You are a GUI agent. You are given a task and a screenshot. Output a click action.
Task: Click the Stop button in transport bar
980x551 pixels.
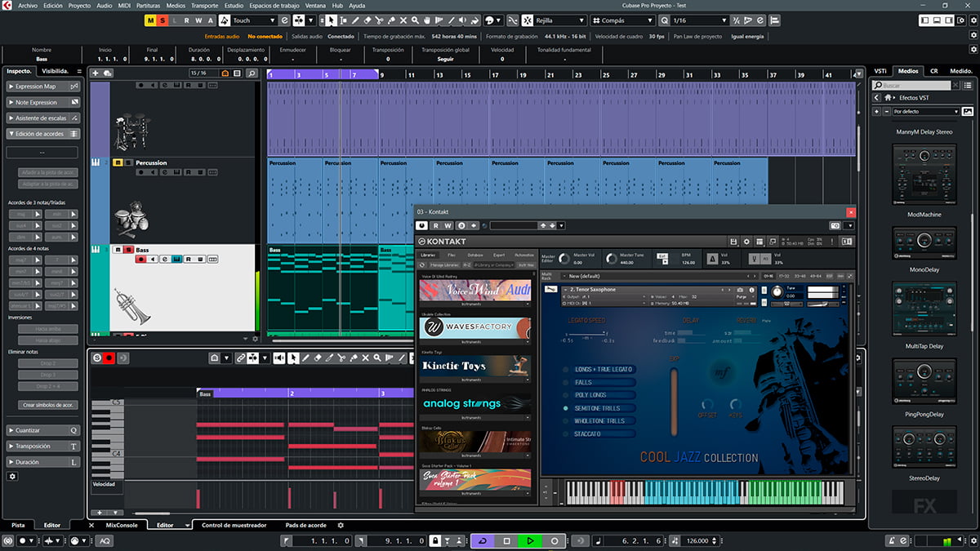(x=506, y=540)
